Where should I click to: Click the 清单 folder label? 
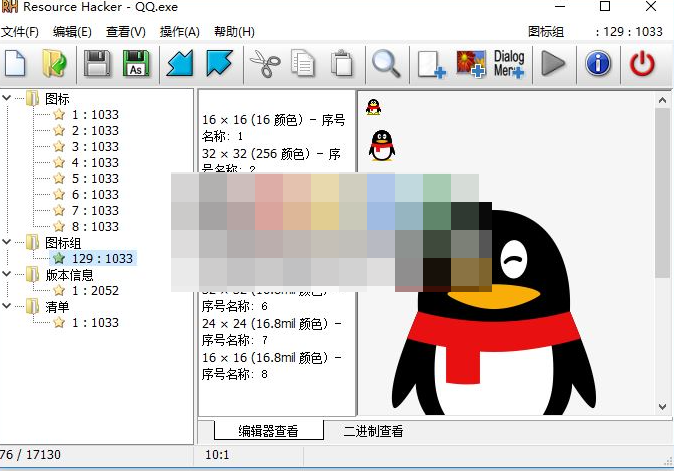[x=57, y=307]
